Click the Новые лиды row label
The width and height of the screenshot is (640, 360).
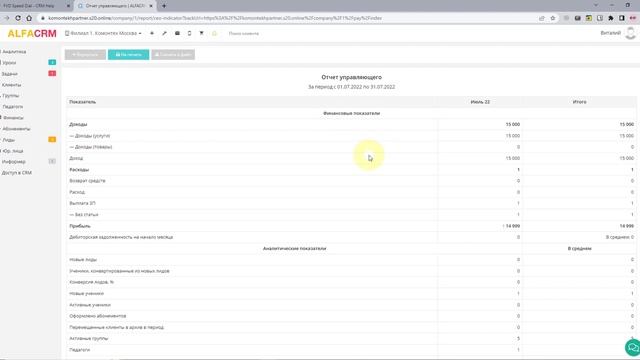pyautogui.click(x=83, y=260)
